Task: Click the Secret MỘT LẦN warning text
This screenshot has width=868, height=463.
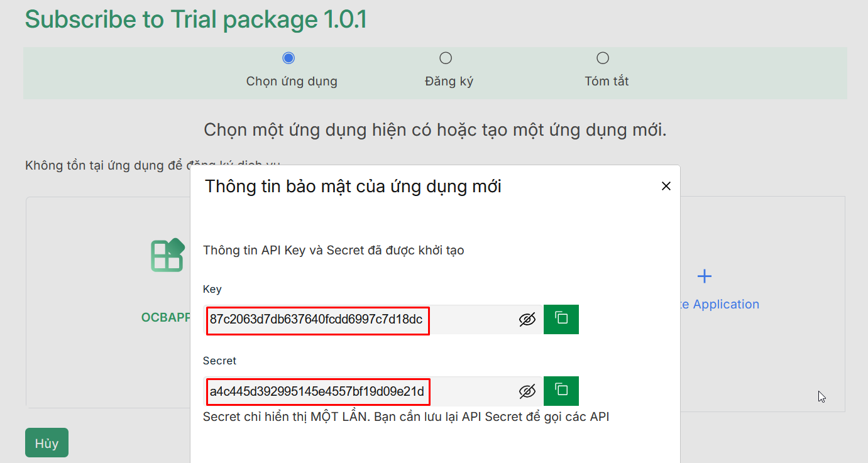Action: (x=405, y=417)
